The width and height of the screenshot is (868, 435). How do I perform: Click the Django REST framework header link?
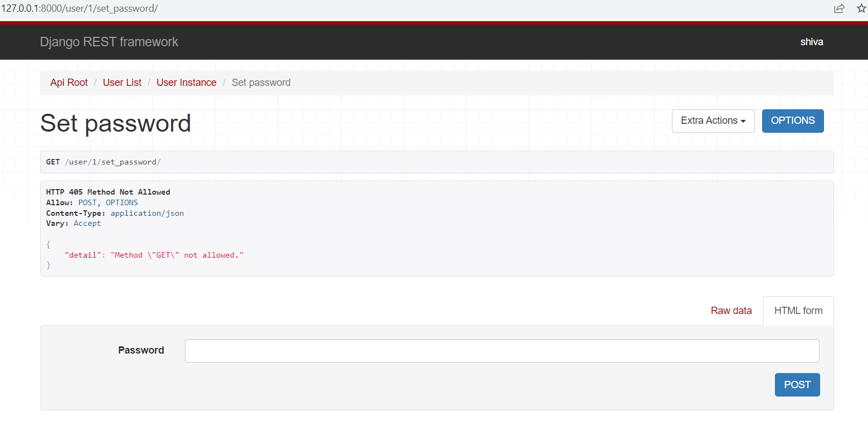(x=109, y=41)
